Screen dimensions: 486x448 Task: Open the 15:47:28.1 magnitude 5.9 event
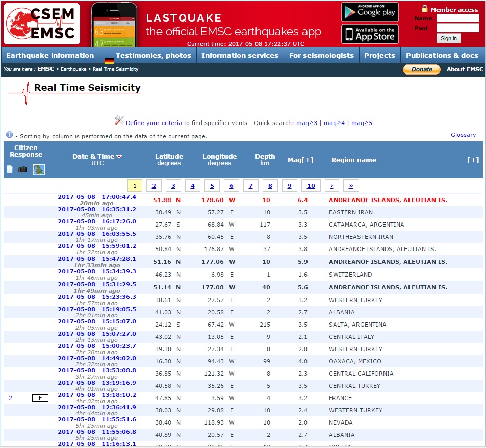(97, 259)
